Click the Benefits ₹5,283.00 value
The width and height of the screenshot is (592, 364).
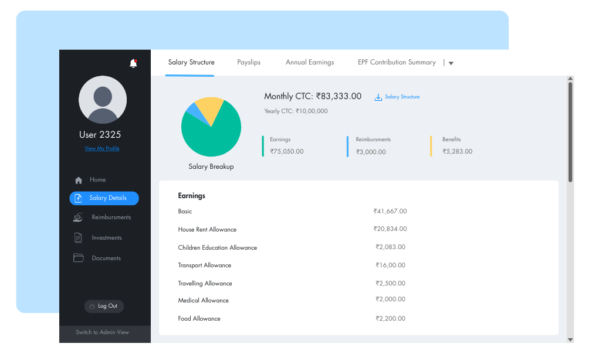(457, 151)
